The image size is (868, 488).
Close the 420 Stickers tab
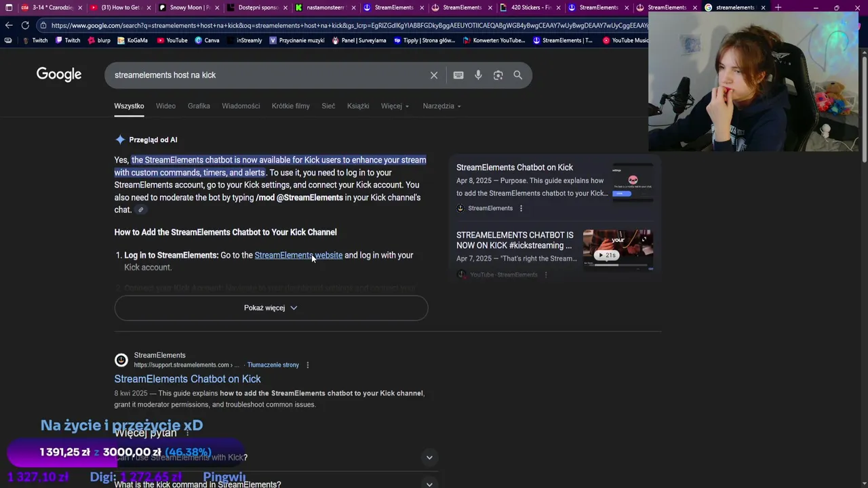pyautogui.click(x=558, y=7)
